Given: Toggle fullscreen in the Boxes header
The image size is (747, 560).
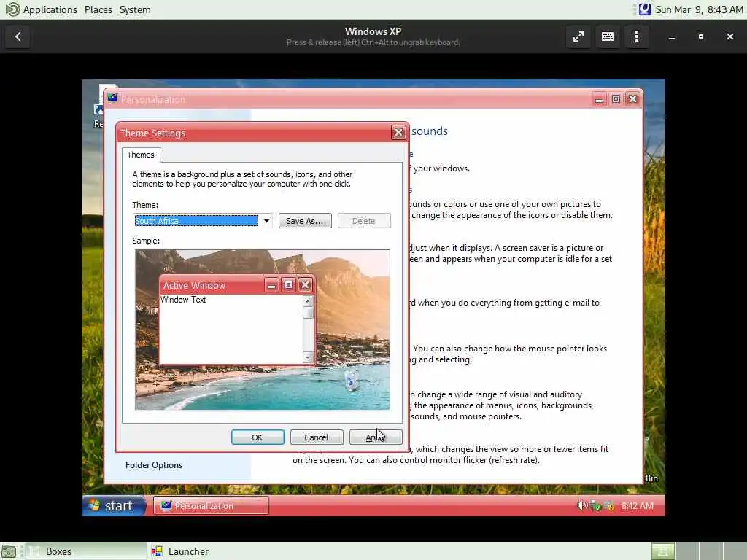Looking at the screenshot, I should coord(578,36).
